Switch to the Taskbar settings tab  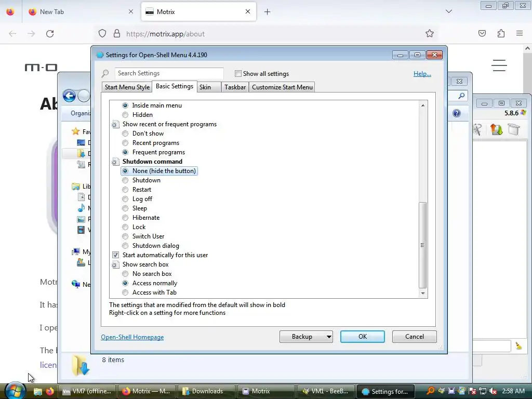235,87
